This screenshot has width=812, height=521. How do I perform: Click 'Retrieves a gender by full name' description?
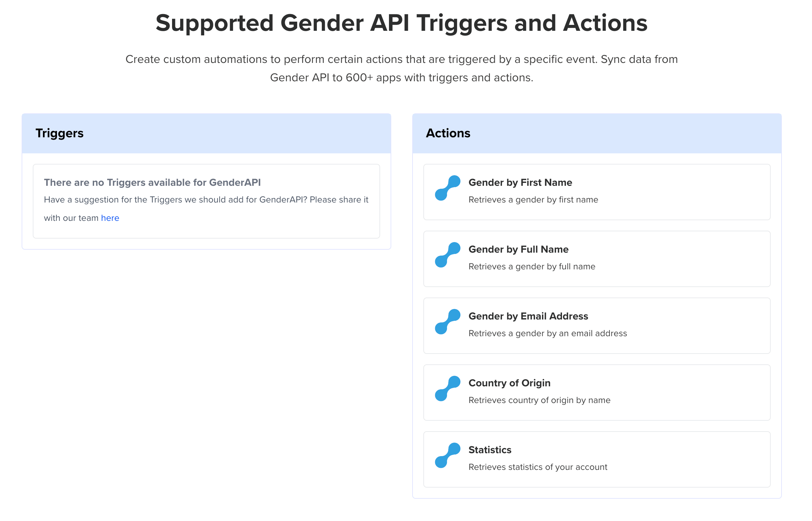(x=532, y=267)
